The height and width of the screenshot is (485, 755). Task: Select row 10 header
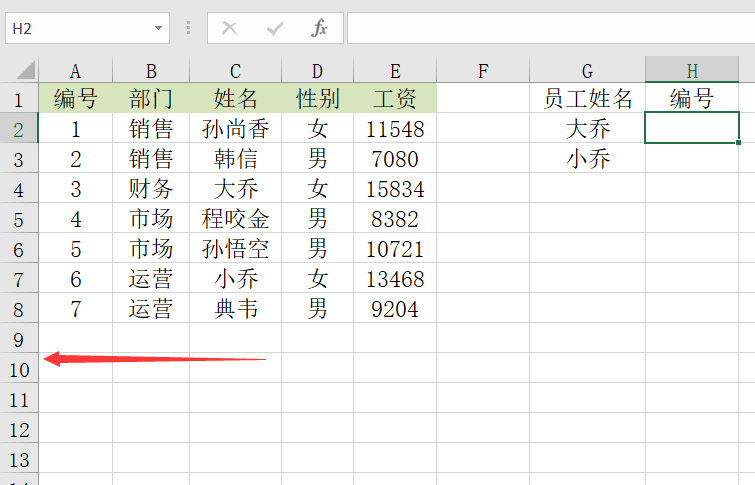19,368
